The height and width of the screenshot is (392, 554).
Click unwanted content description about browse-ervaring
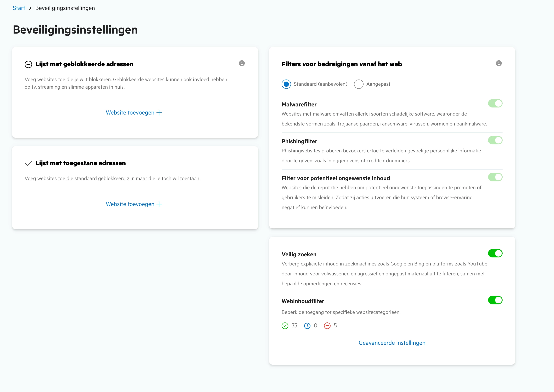pyautogui.click(x=381, y=197)
